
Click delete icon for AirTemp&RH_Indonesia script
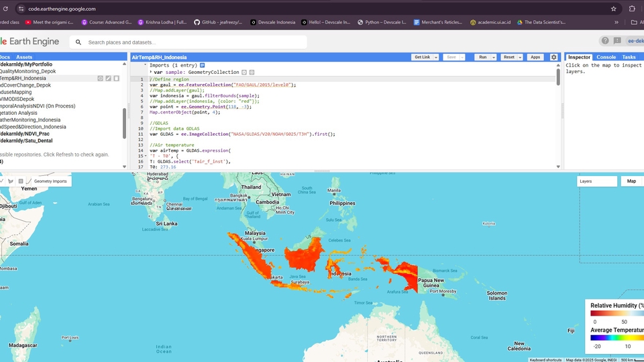click(117, 78)
